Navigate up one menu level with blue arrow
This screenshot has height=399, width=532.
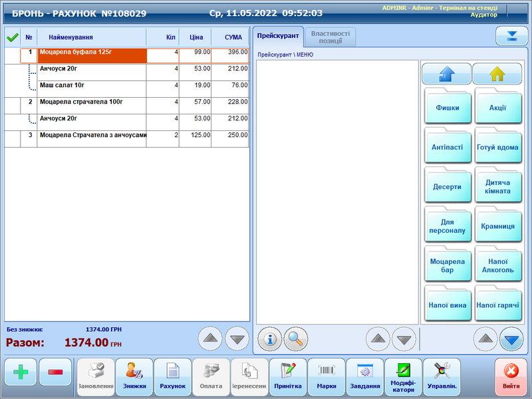click(x=446, y=74)
